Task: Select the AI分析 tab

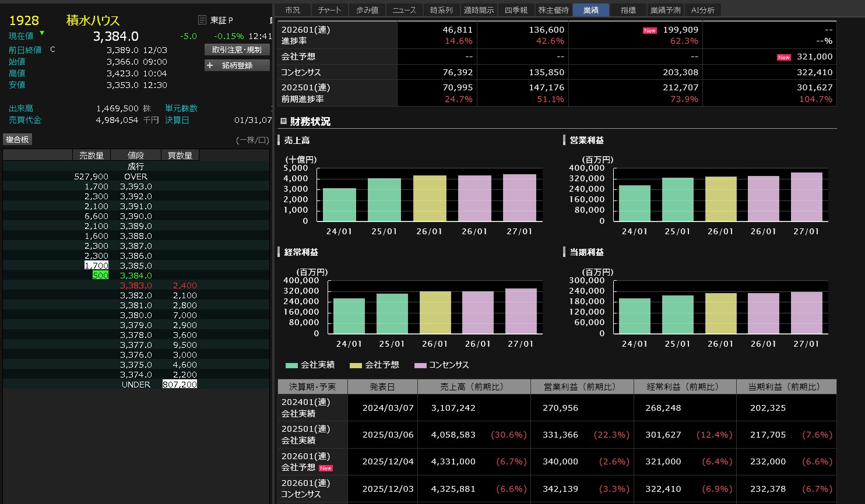Action: 703,10
